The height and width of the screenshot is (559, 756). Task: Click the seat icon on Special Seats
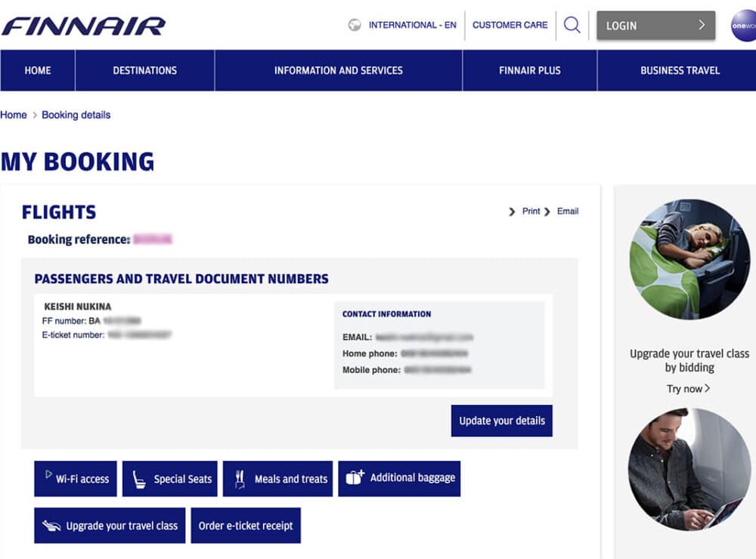[139, 480]
